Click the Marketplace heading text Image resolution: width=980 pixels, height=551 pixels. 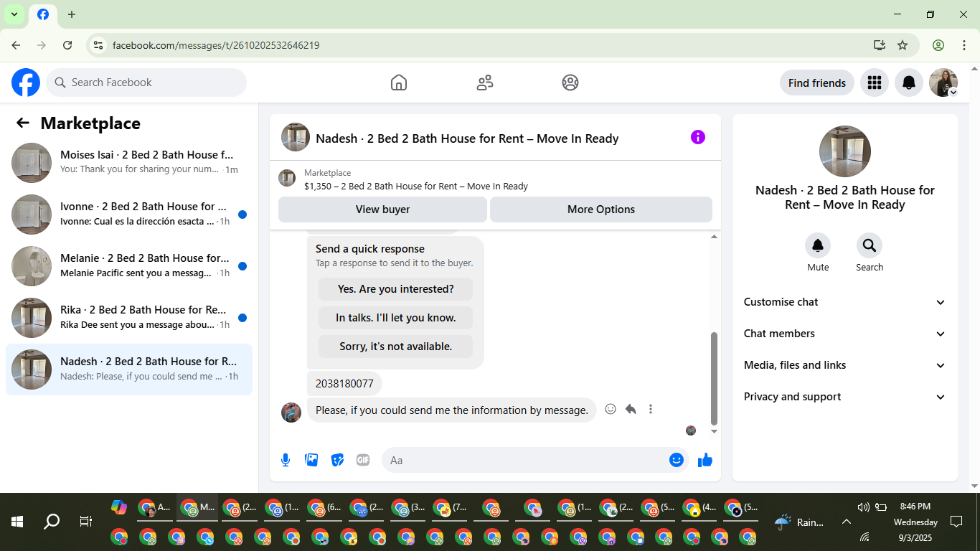click(x=90, y=123)
